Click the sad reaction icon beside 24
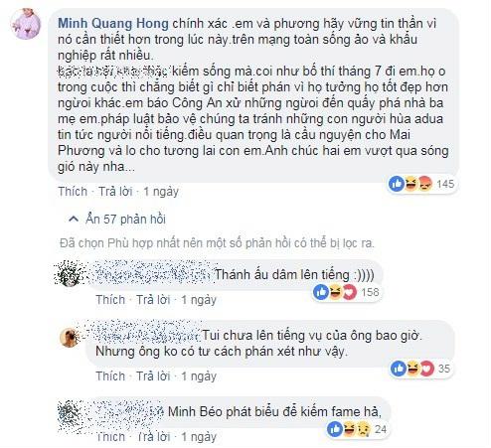 pyautogui.click(x=364, y=429)
